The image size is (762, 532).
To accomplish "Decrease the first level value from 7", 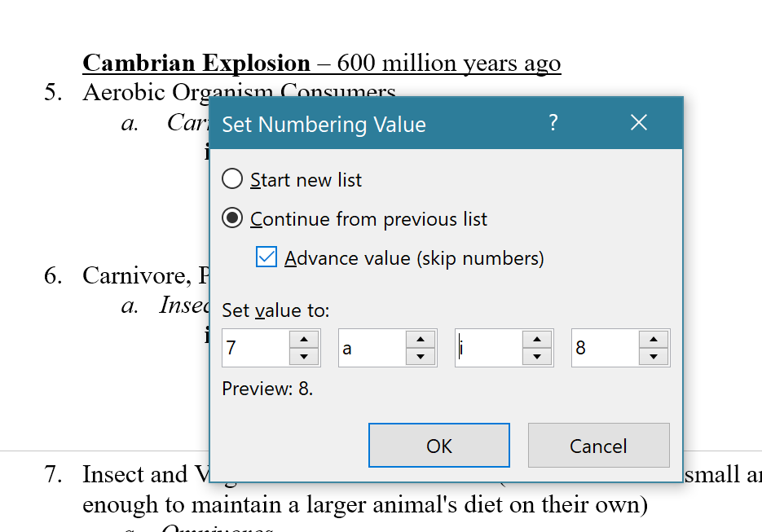I will (x=304, y=357).
